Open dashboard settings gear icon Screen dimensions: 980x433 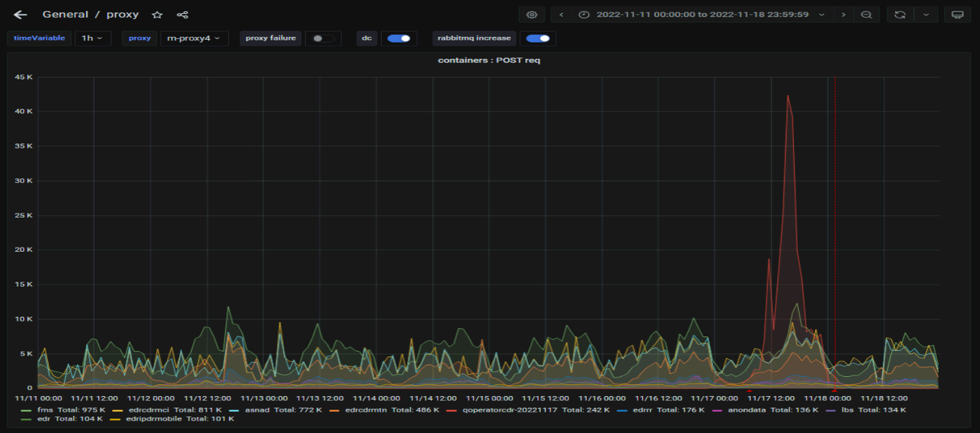532,14
